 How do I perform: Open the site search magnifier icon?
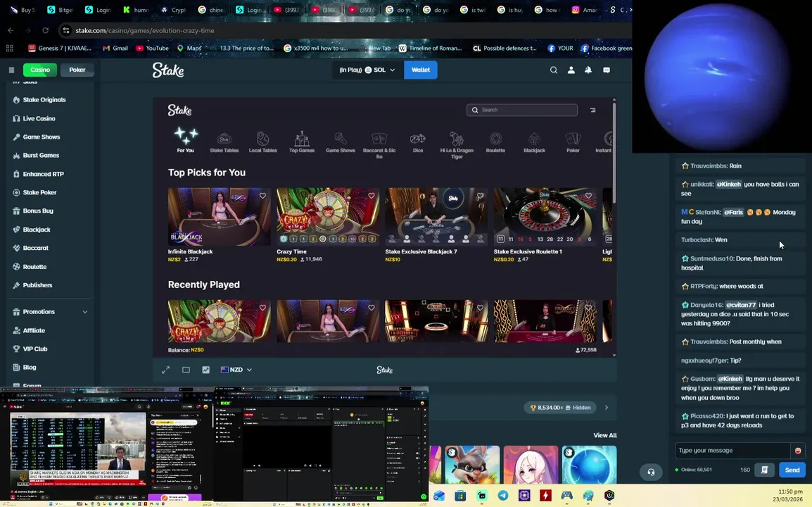pyautogui.click(x=554, y=70)
